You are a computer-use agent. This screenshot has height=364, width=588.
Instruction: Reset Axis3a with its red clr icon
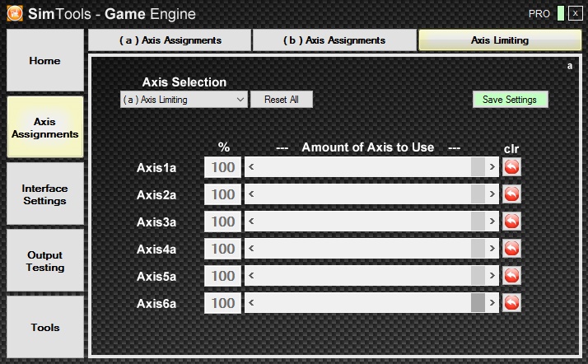click(x=511, y=222)
